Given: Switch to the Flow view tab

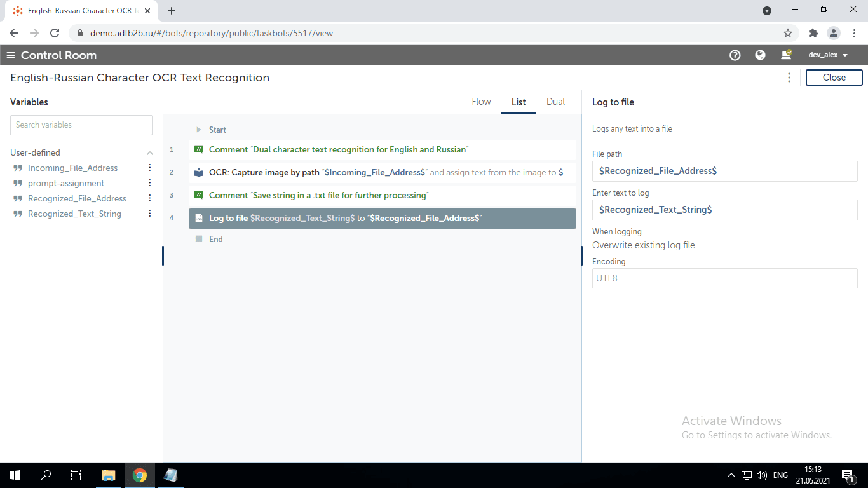Looking at the screenshot, I should [x=481, y=102].
